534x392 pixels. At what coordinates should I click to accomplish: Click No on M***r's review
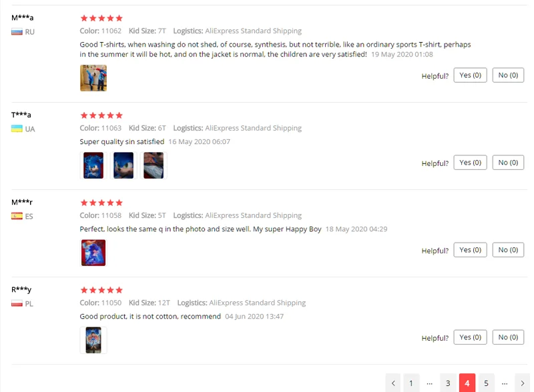(x=508, y=250)
